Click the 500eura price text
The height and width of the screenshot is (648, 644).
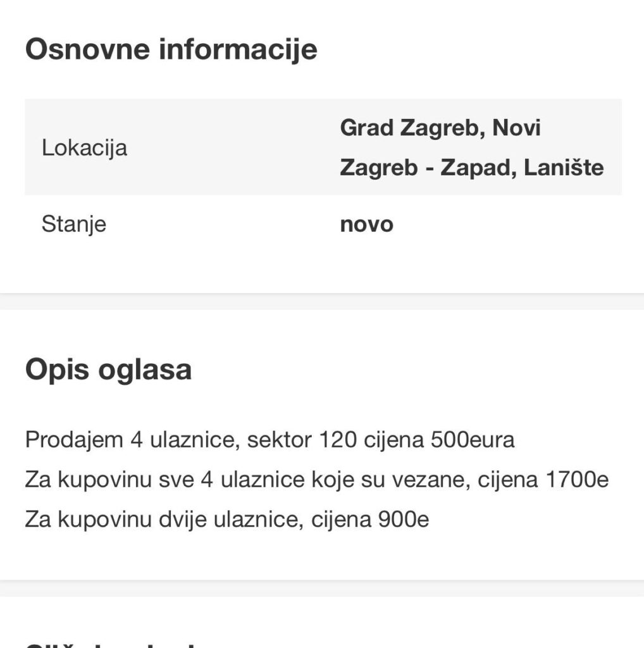point(473,439)
